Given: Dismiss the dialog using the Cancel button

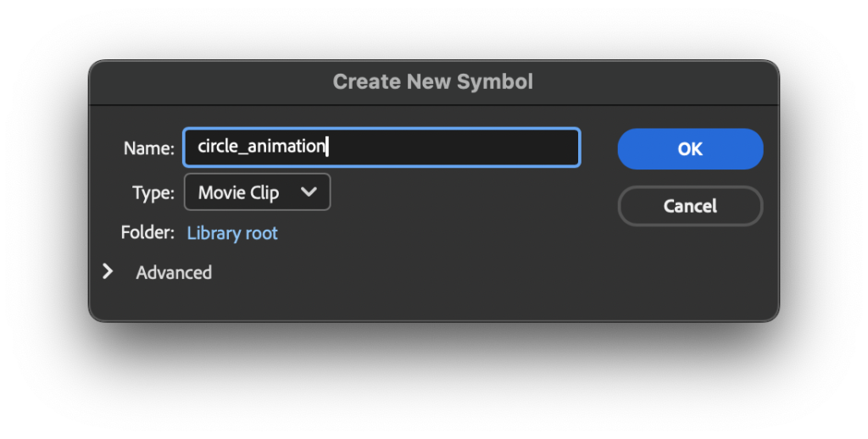Looking at the screenshot, I should 690,206.
